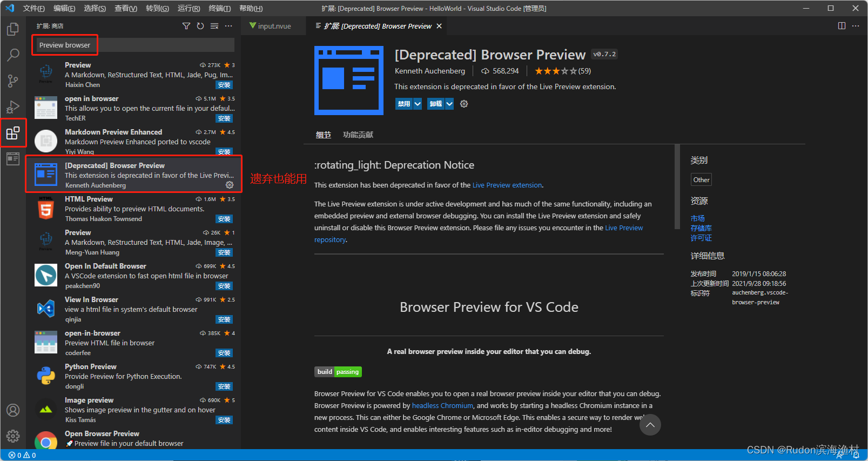Install the Python Preview extension
Image resolution: width=868 pixels, height=461 pixels.
click(224, 386)
